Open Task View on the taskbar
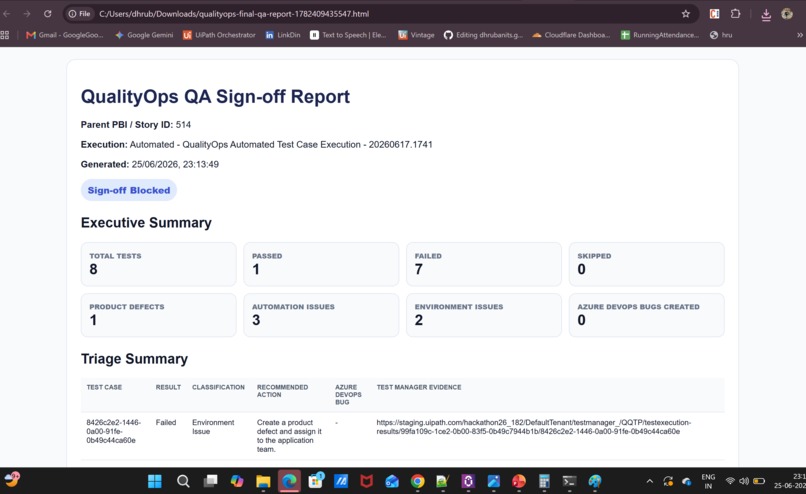Image resolution: width=806 pixels, height=494 pixels. (210, 481)
